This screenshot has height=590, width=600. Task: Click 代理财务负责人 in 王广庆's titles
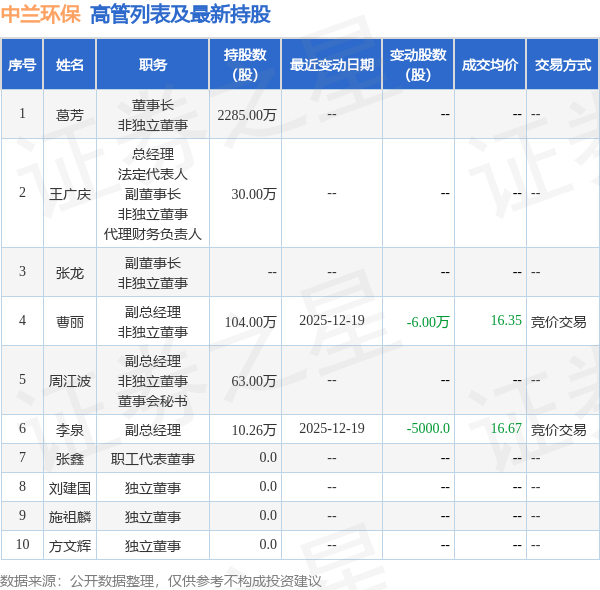(x=153, y=234)
